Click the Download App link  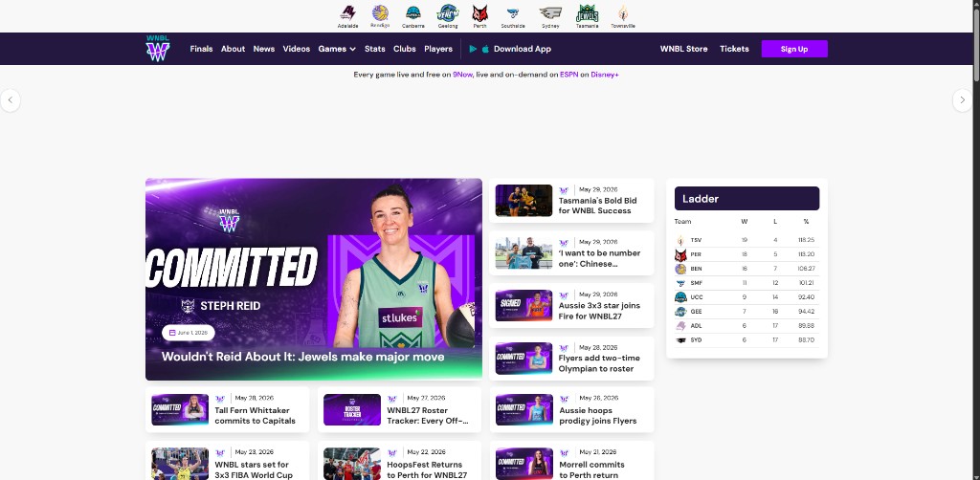coord(523,49)
